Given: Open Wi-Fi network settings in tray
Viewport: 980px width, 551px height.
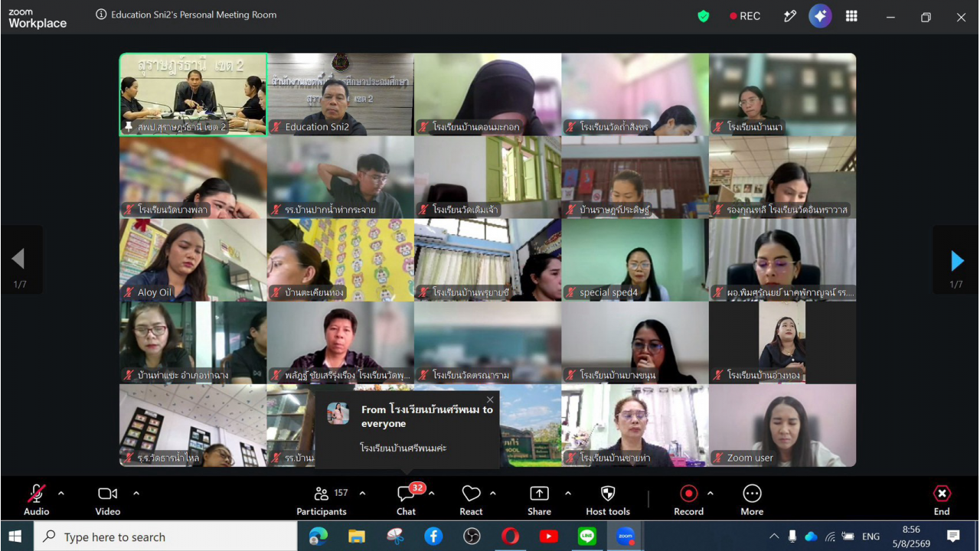Looking at the screenshot, I should pos(830,536).
